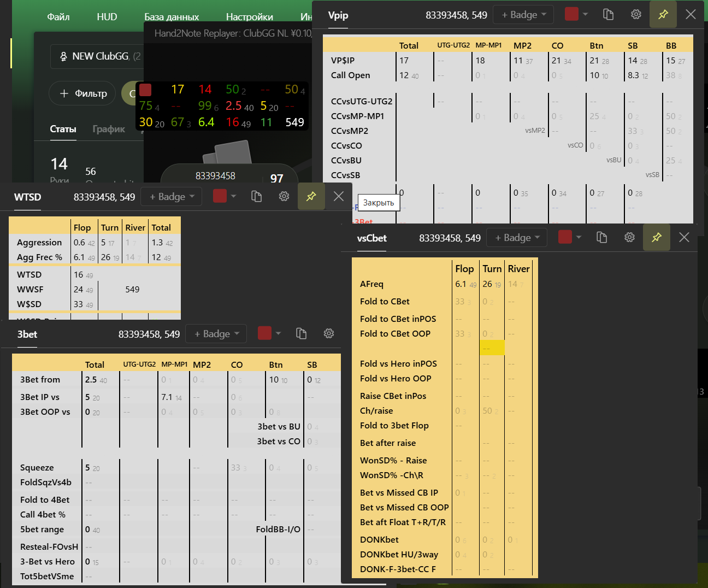Click the 5bet range row label

[42, 530]
